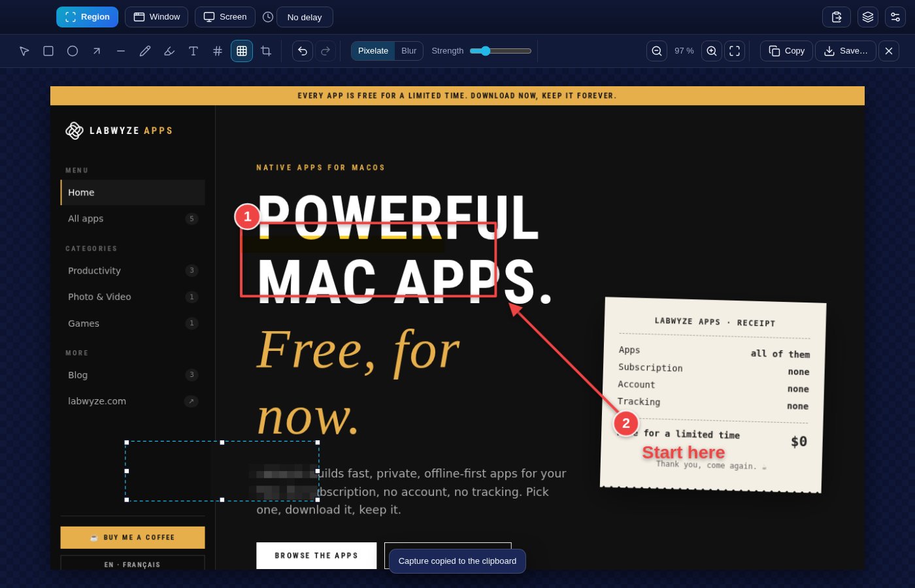Open the crop tool
The image size is (915, 588).
click(266, 51)
